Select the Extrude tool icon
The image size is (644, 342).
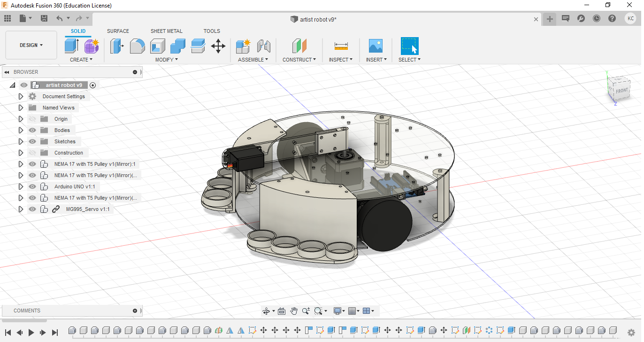click(x=71, y=46)
